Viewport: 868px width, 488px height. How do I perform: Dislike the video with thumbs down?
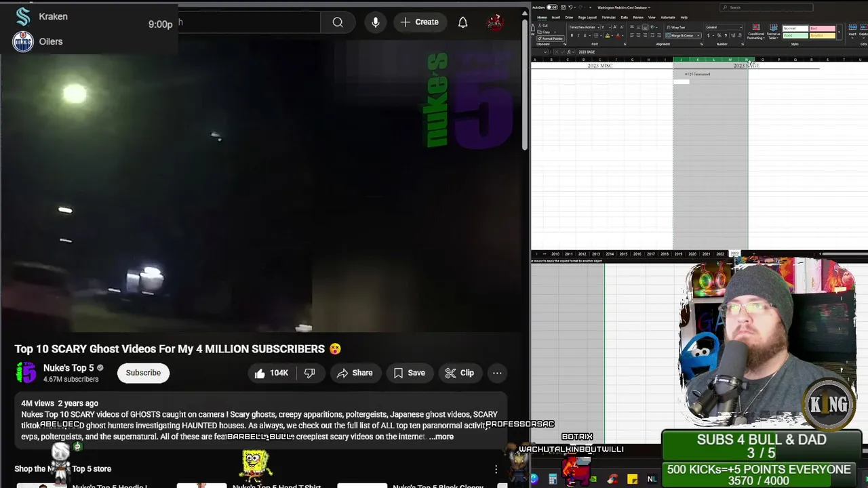pyautogui.click(x=310, y=373)
